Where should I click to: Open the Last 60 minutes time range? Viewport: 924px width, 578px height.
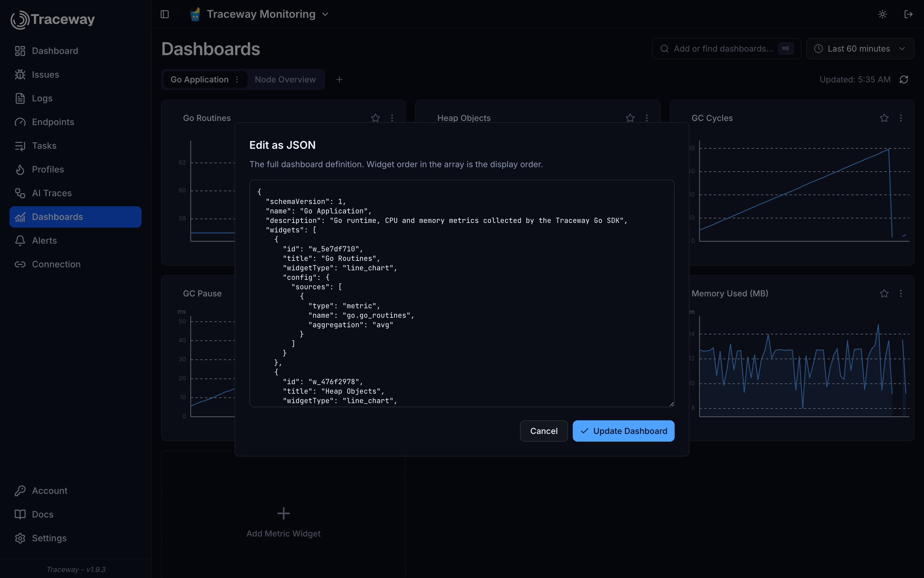[x=860, y=49]
